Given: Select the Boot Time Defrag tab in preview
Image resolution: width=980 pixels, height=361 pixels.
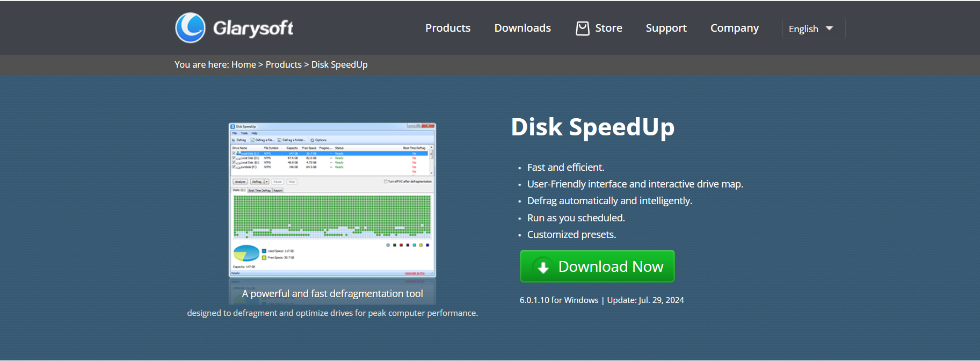Looking at the screenshot, I should pyautogui.click(x=259, y=190).
